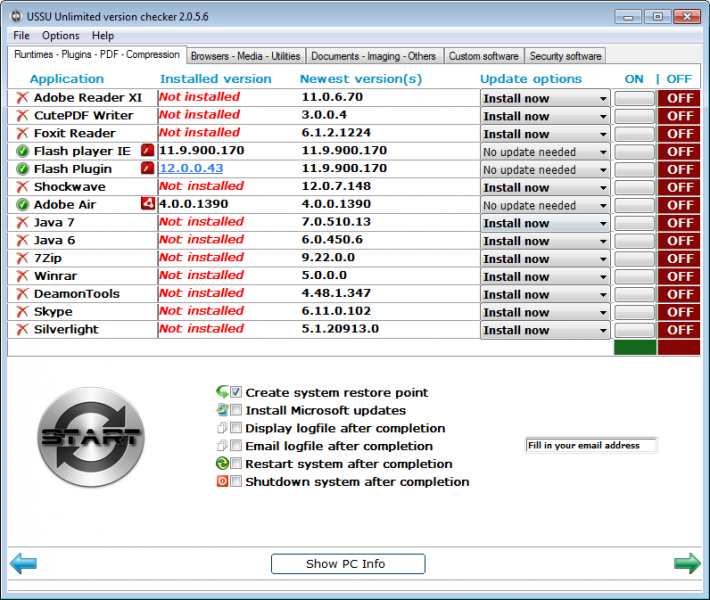The image size is (710, 600).
Task: Switch to Documents - Imaging - Others tab
Action: tap(374, 56)
